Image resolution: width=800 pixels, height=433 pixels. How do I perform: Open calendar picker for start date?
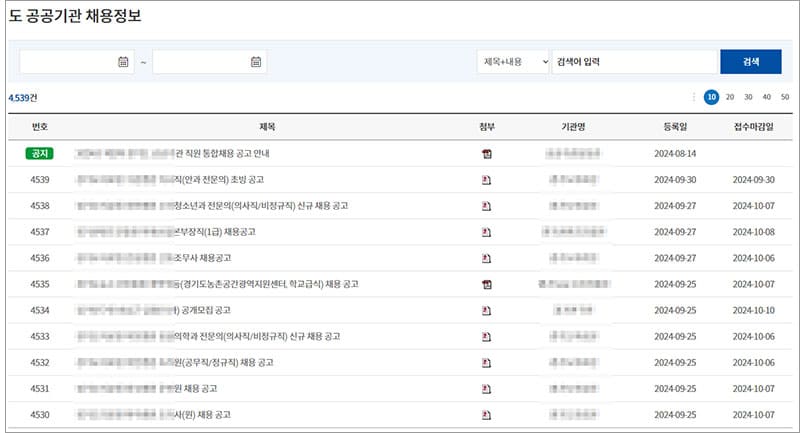tap(123, 62)
